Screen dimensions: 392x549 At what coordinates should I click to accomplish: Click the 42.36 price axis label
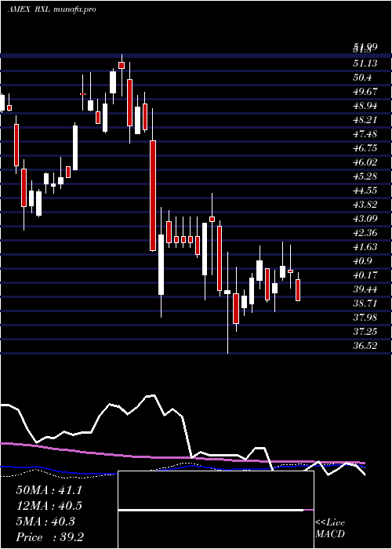click(365, 233)
